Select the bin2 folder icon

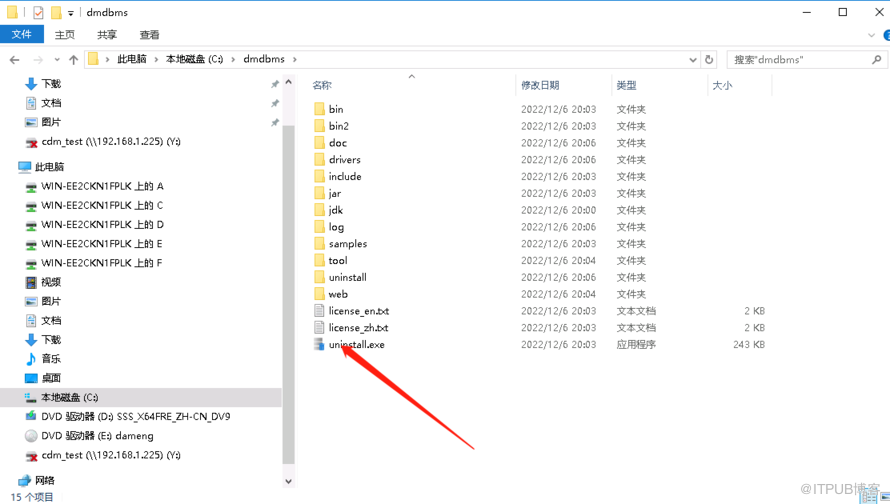point(320,126)
